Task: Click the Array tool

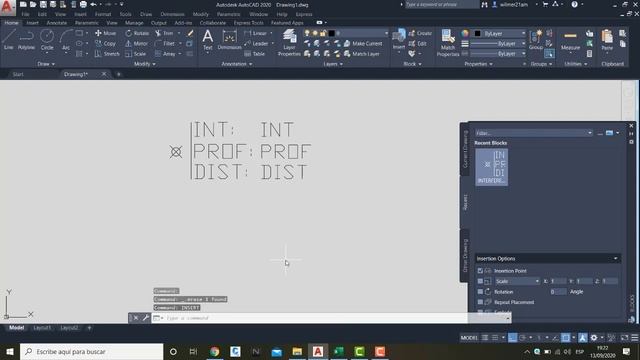Action: click(x=165, y=53)
